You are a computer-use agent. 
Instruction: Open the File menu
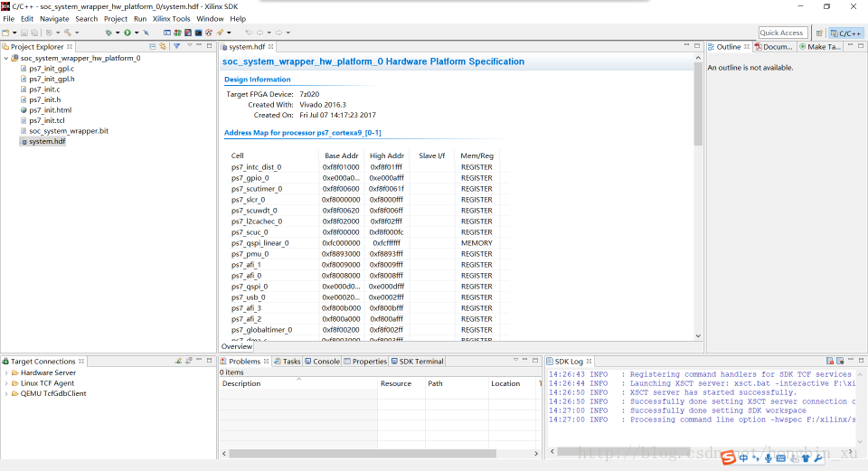click(x=8, y=19)
